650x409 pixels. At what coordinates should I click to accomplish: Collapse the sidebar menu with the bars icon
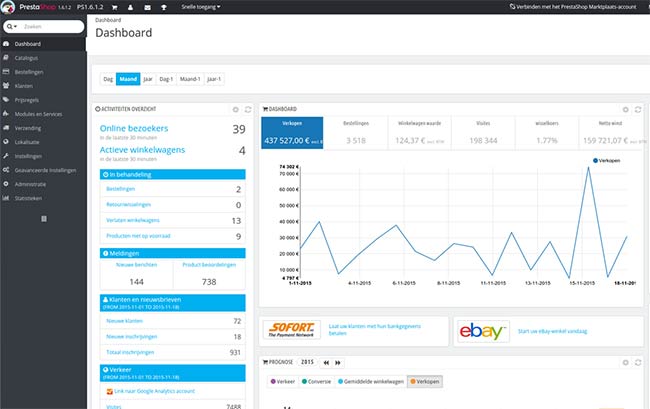[x=44, y=219]
